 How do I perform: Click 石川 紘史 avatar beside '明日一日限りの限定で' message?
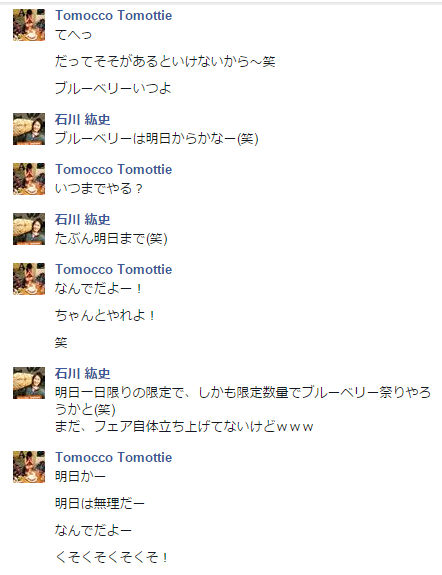[x=29, y=383]
